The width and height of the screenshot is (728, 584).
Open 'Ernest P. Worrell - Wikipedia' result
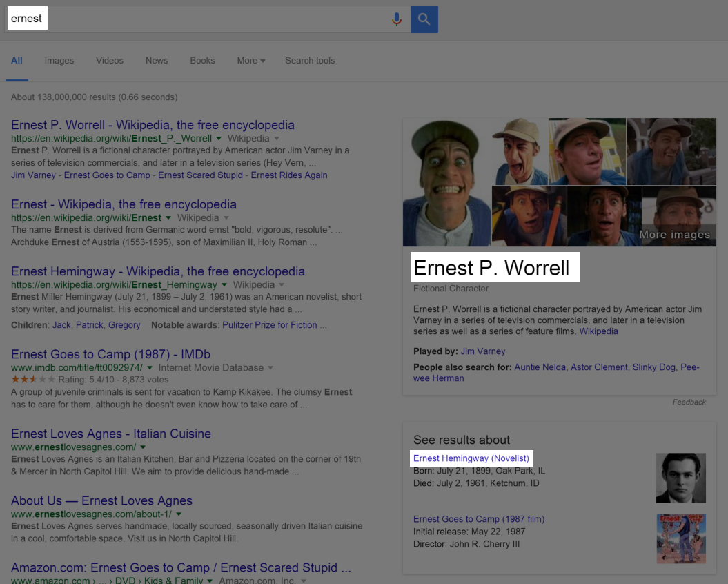153,125
